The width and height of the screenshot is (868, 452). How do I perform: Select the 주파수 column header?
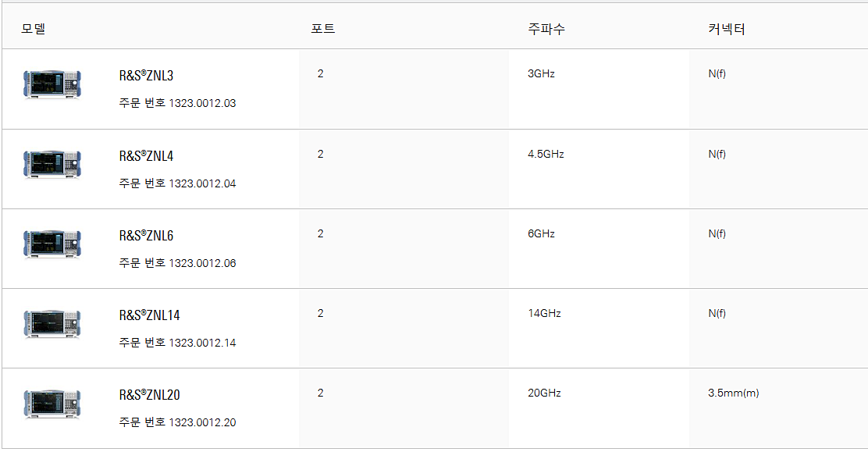click(546, 29)
